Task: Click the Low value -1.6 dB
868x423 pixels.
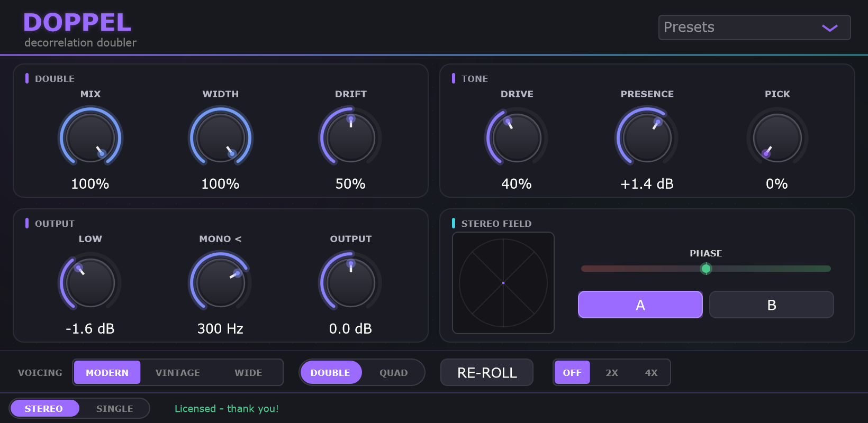Action: pos(91,329)
